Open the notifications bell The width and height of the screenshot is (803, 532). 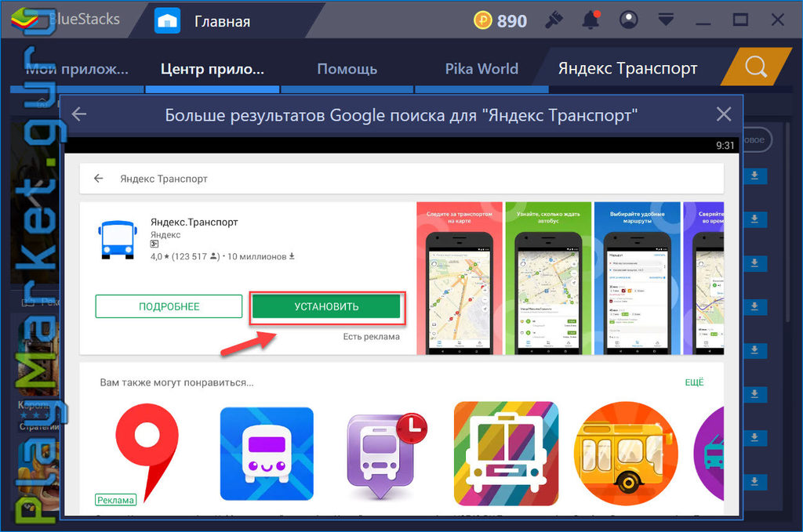(x=590, y=20)
